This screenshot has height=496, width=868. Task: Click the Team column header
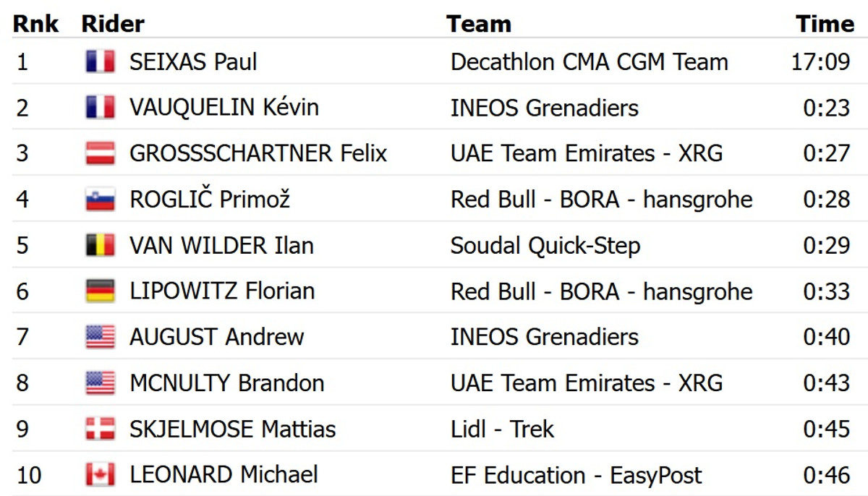point(479,24)
